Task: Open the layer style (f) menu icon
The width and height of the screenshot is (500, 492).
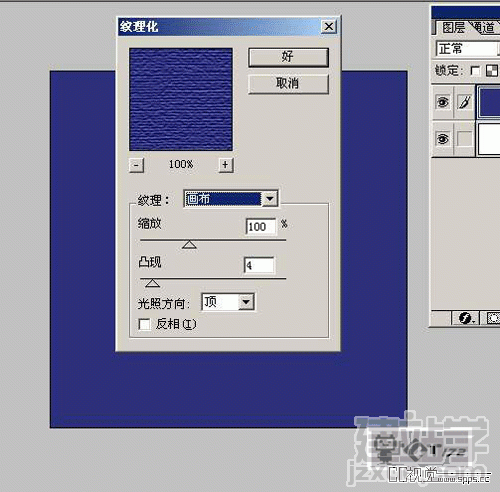Action: (465, 318)
